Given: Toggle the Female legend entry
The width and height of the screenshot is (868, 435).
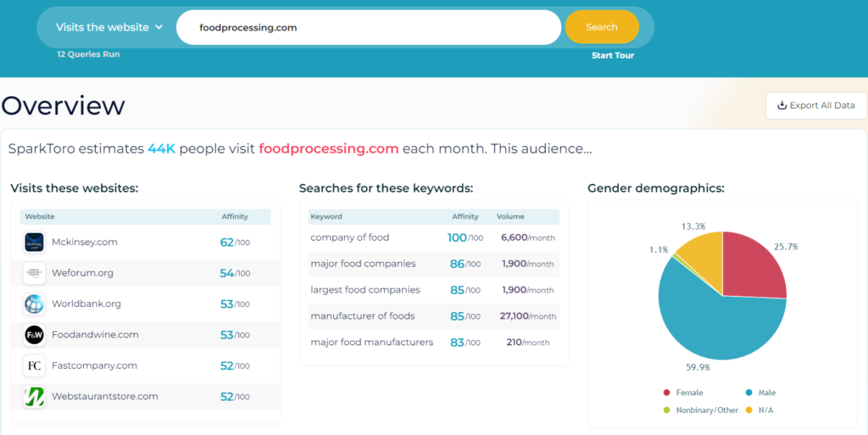Looking at the screenshot, I should coord(683,393).
